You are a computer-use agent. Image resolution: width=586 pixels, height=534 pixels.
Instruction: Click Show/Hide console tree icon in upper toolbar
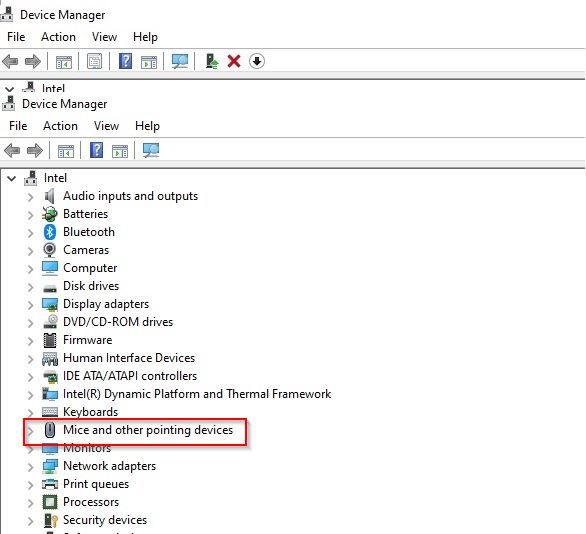point(64,62)
